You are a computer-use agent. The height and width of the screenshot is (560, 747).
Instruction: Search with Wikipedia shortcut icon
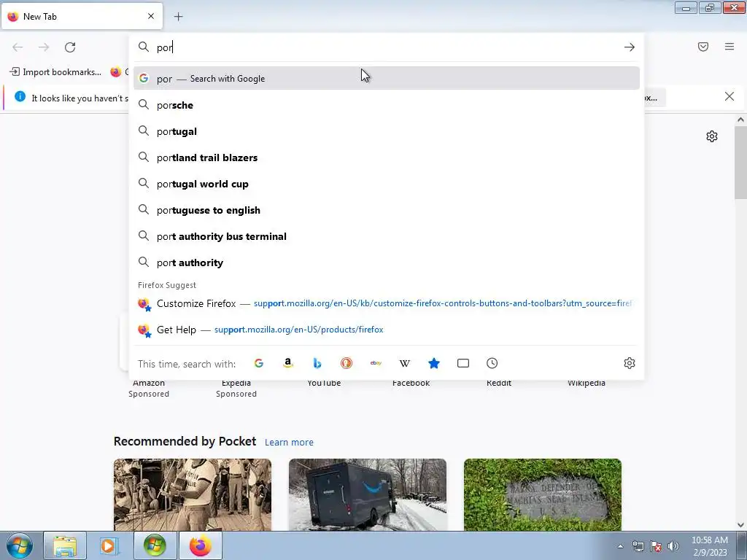click(x=404, y=363)
